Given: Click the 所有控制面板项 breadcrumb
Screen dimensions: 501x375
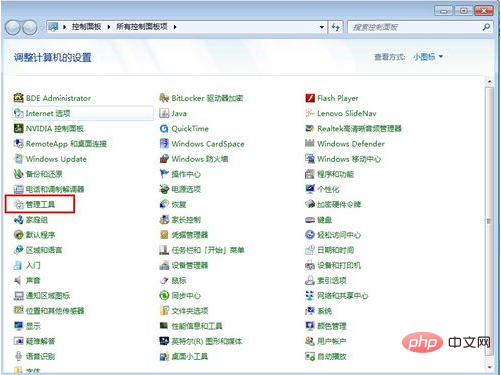Looking at the screenshot, I should pyautogui.click(x=142, y=27).
